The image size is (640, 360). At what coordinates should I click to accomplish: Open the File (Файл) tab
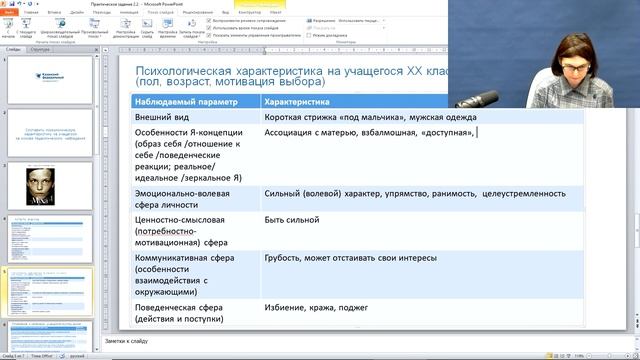click(x=9, y=12)
